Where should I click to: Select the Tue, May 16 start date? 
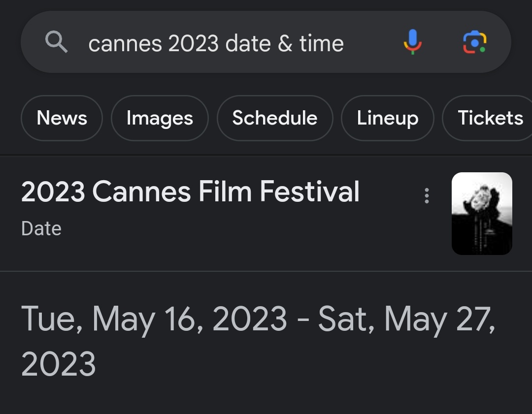[154, 318]
